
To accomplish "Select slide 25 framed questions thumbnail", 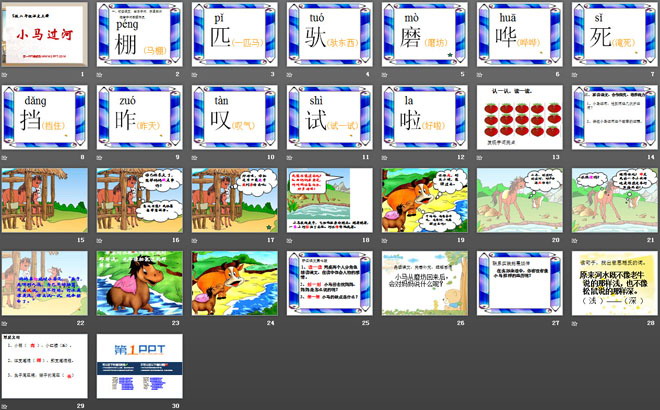I will [x=330, y=283].
